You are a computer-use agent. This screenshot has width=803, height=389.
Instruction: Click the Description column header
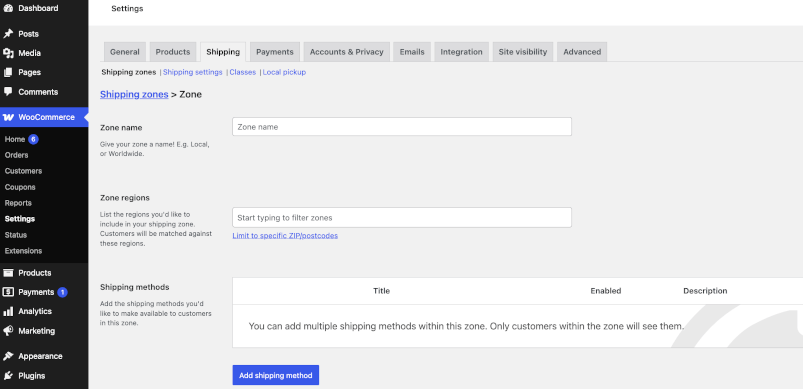tap(705, 291)
